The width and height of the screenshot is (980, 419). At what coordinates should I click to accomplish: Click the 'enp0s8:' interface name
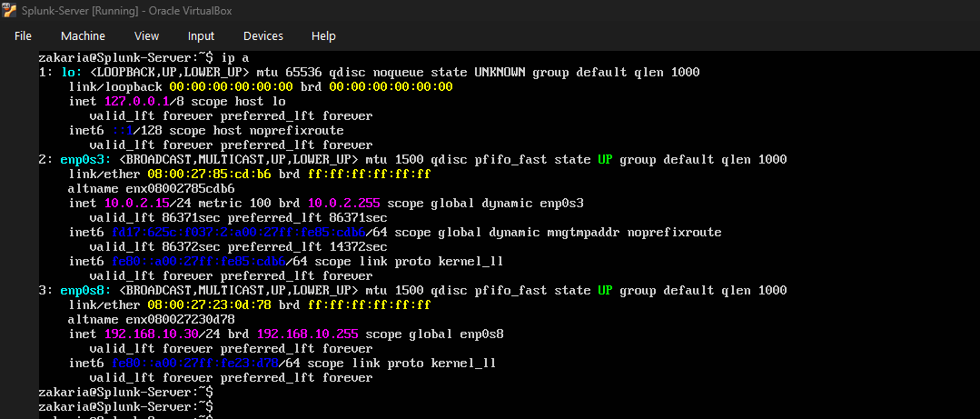(85, 290)
